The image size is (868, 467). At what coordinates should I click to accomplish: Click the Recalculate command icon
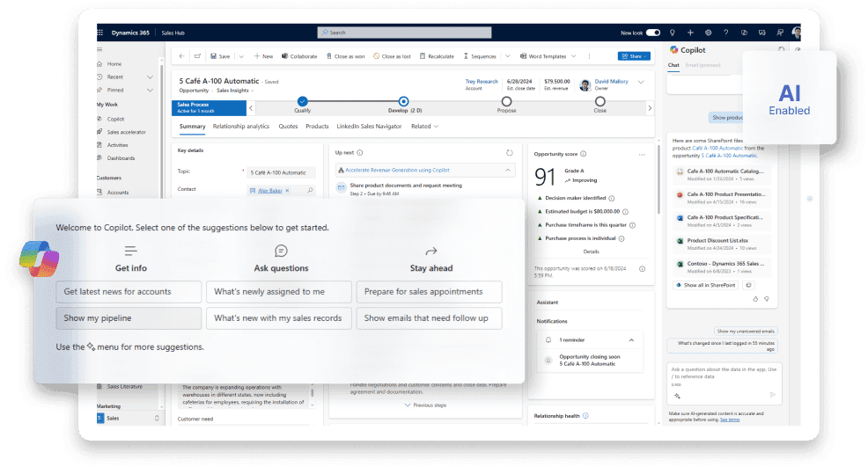coord(423,56)
